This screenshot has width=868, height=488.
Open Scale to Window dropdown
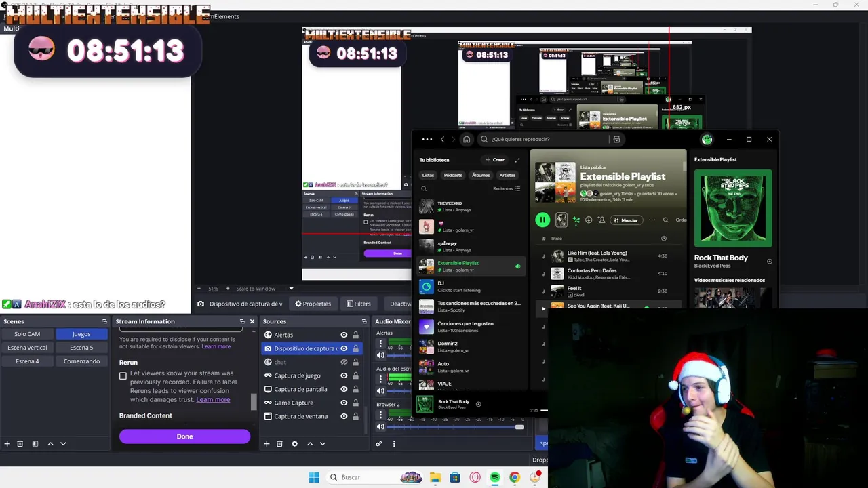tap(264, 289)
